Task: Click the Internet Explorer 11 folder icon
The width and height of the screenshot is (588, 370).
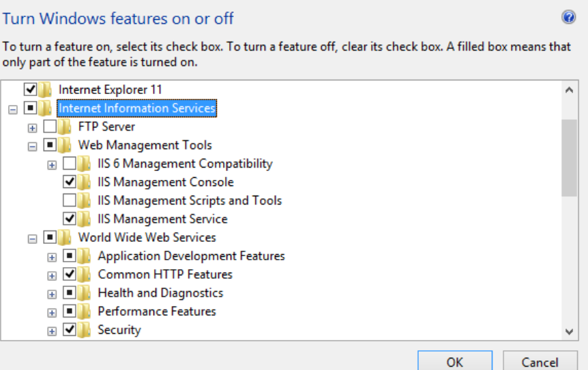Action: pyautogui.click(x=46, y=89)
